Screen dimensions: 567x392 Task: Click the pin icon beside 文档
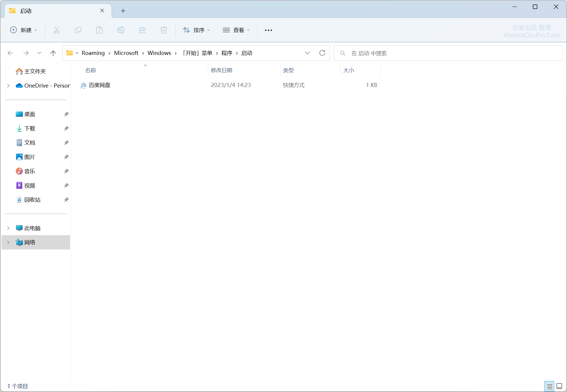coord(66,143)
